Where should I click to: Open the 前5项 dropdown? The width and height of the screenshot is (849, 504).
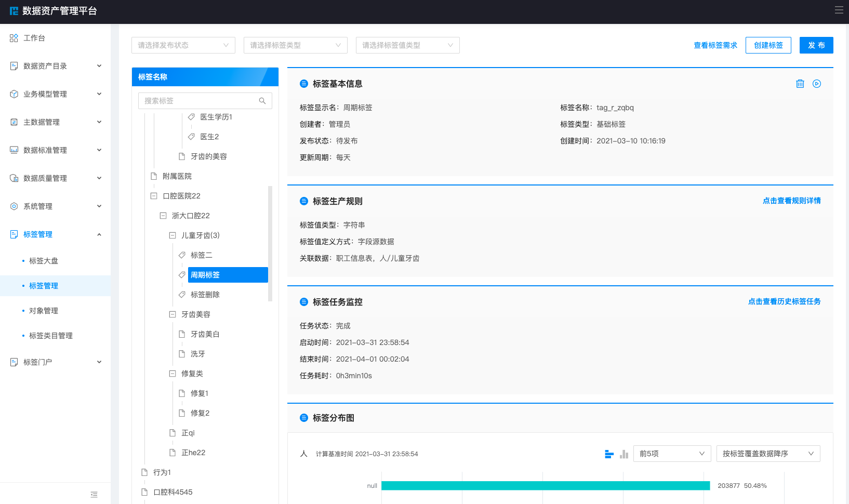[672, 454]
